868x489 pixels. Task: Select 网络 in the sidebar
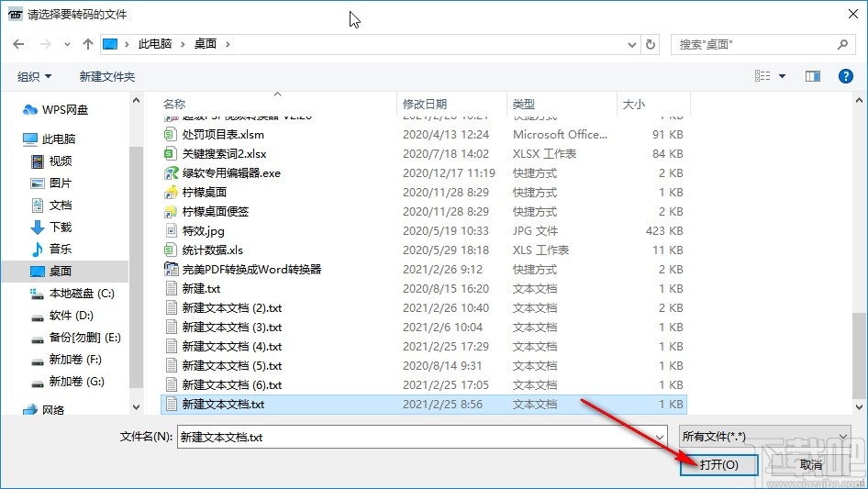44,410
